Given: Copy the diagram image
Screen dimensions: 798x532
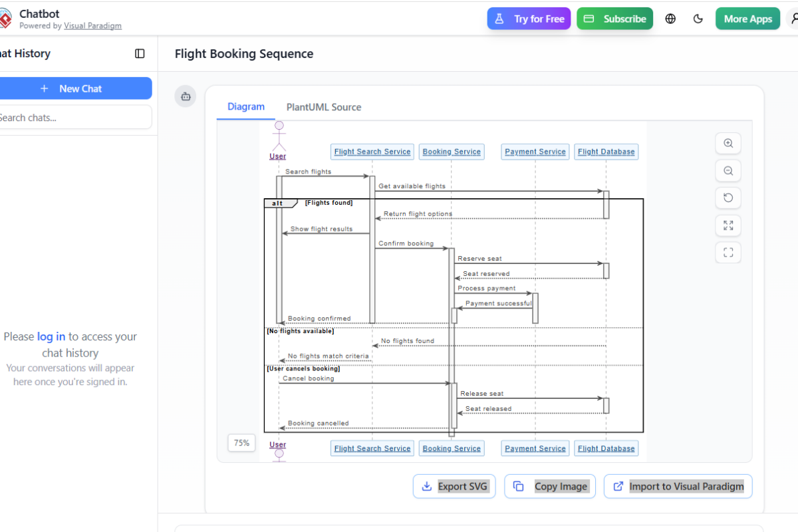Looking at the screenshot, I should coord(551,486).
